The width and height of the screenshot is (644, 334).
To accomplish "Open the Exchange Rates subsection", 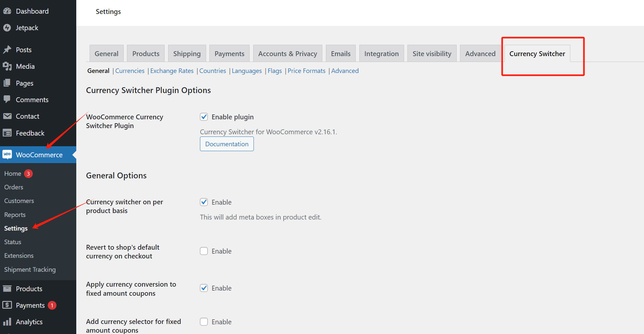I will pyautogui.click(x=172, y=71).
